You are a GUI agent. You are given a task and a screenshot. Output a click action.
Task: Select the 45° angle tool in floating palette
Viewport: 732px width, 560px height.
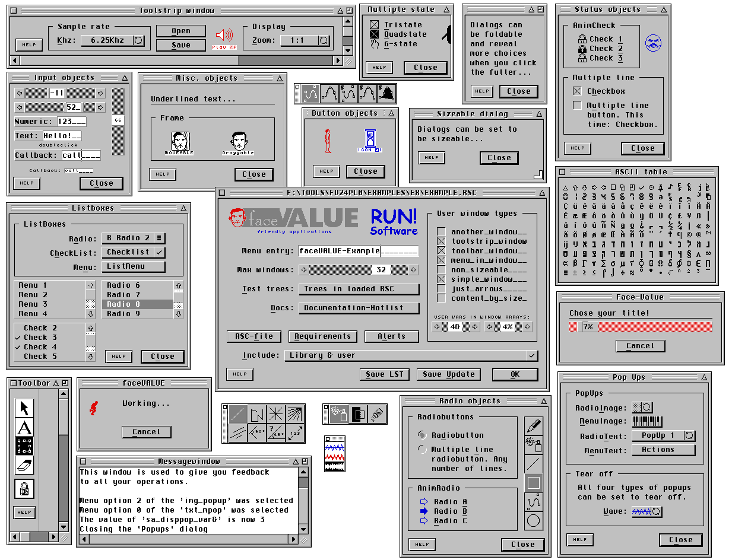pos(276,432)
